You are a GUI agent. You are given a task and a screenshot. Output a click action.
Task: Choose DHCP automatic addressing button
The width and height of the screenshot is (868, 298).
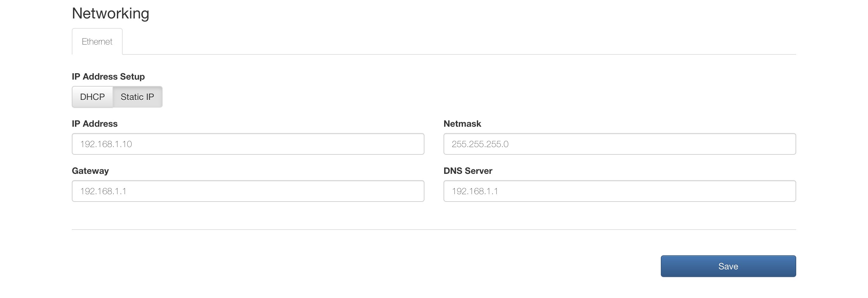point(92,97)
